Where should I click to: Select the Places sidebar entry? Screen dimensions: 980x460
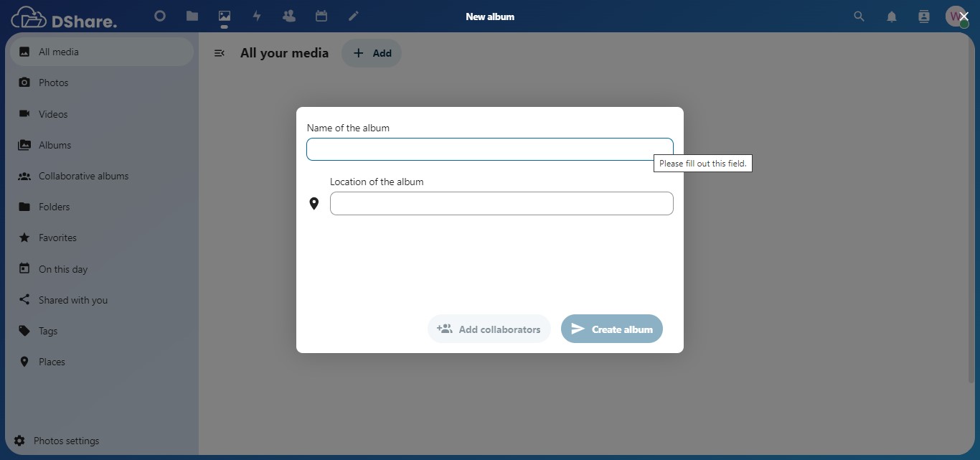click(x=52, y=362)
